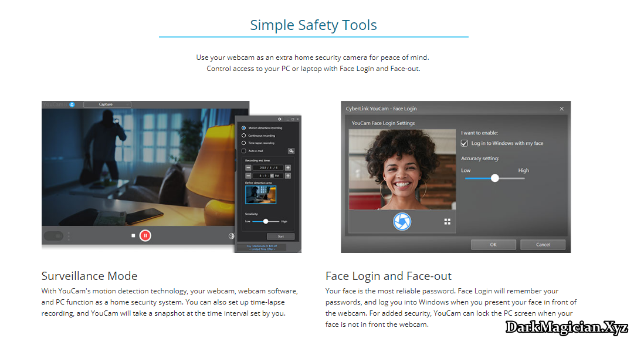Click the face preview image in Face Login Settings
Screen dimensions: 644x338
pyautogui.click(x=402, y=170)
